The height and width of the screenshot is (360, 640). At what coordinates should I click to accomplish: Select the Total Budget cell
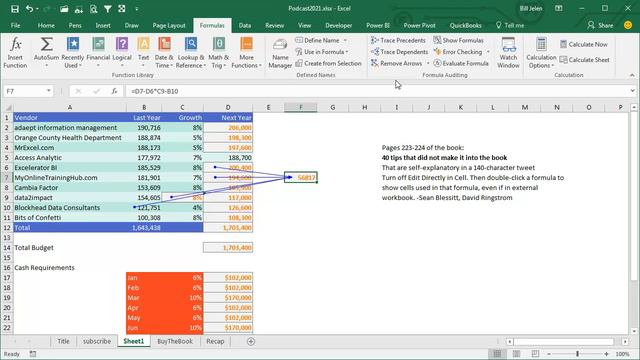tap(228, 248)
